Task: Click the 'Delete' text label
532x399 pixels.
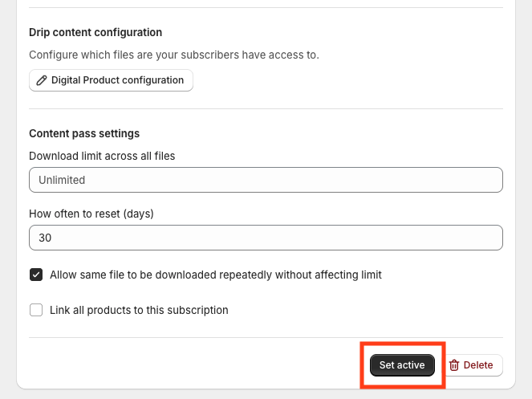Action: coord(478,365)
